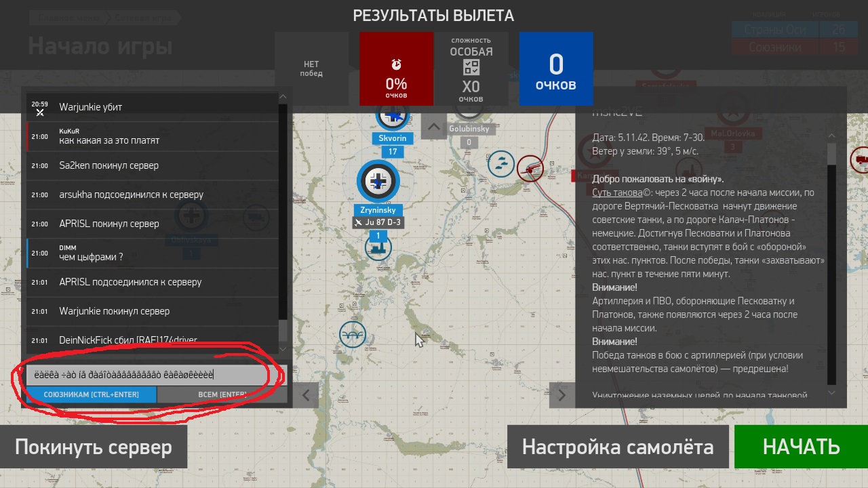Collapse the map panel with up chevron
The image size is (868, 488).
pos(434,126)
